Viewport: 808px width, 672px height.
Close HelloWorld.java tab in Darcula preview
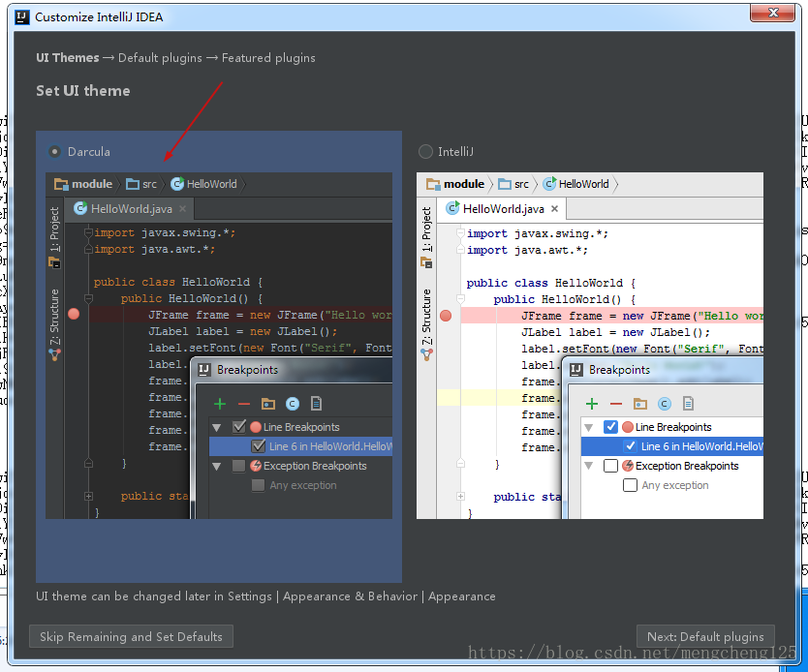coord(182,208)
